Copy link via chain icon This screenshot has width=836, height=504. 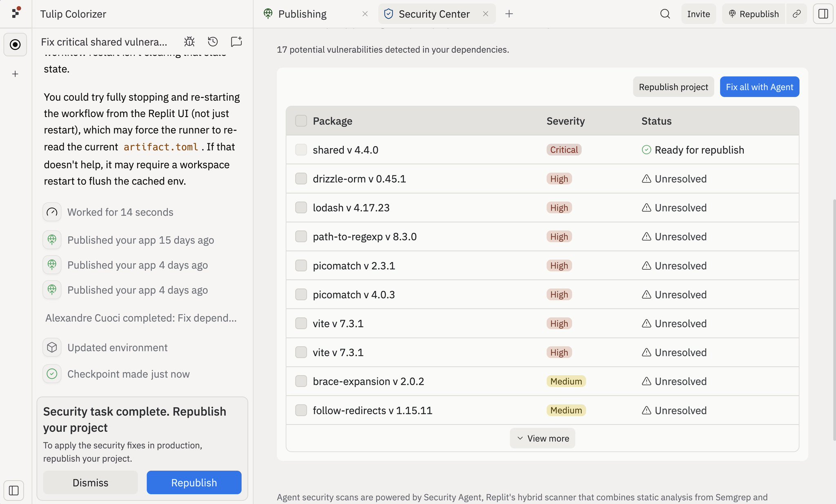[796, 14]
